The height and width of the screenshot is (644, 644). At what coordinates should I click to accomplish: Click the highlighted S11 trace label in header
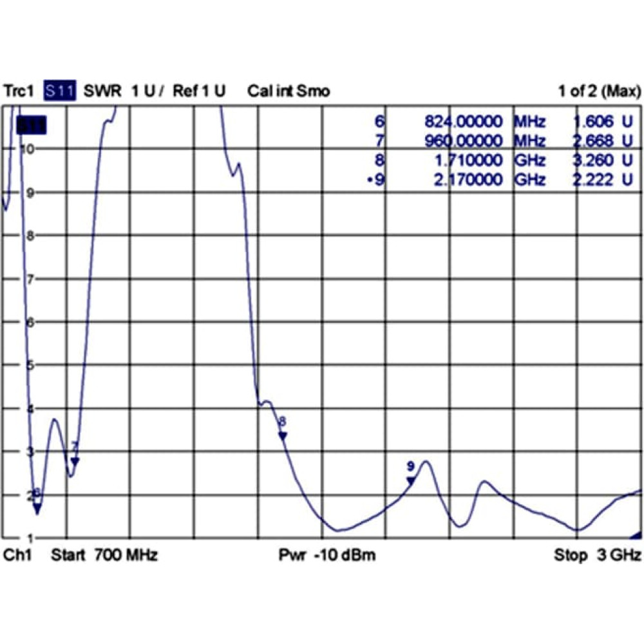tap(60, 91)
